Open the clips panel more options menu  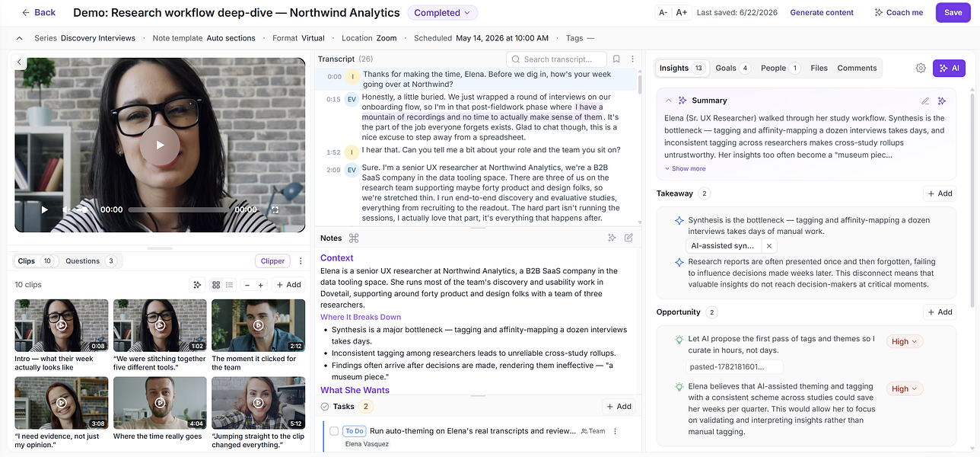301,261
